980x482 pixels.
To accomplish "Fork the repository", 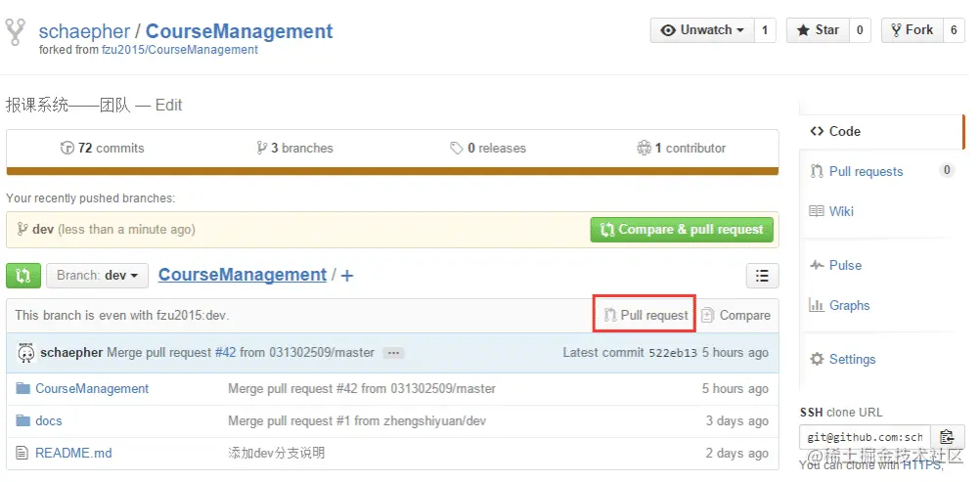I will (x=912, y=30).
